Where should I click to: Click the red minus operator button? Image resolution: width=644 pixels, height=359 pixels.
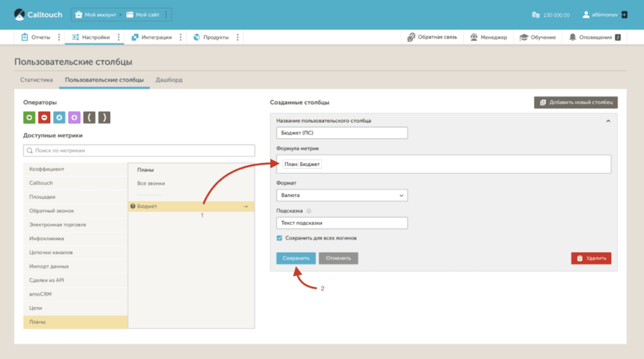pos(44,118)
